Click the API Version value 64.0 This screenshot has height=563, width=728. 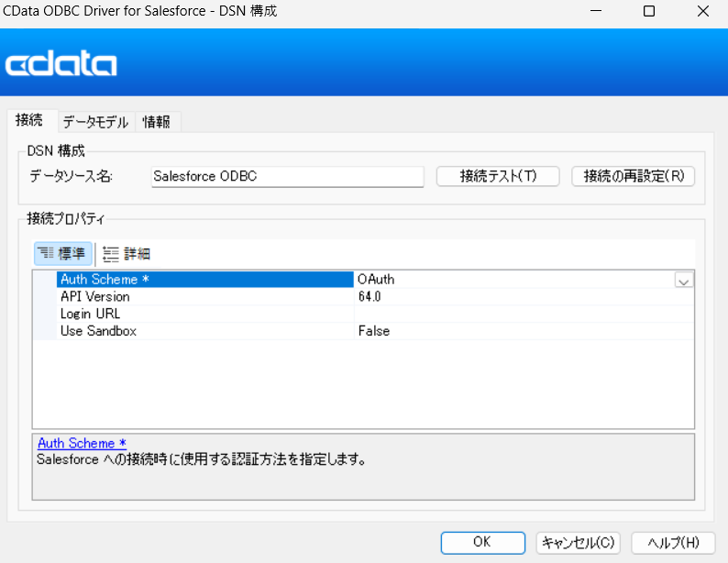[x=372, y=297]
